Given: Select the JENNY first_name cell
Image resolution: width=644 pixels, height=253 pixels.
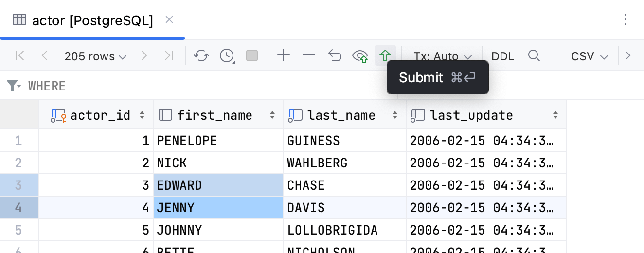Looking at the screenshot, I should coord(218,208).
